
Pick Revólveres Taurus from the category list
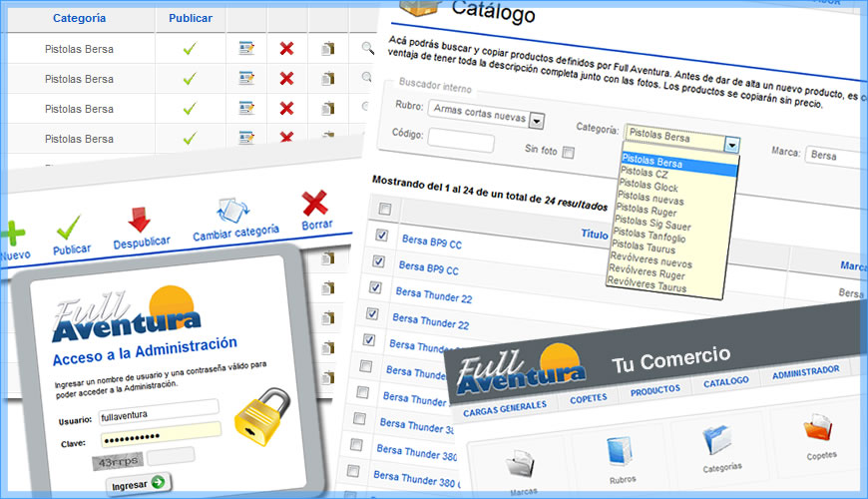[x=647, y=284]
